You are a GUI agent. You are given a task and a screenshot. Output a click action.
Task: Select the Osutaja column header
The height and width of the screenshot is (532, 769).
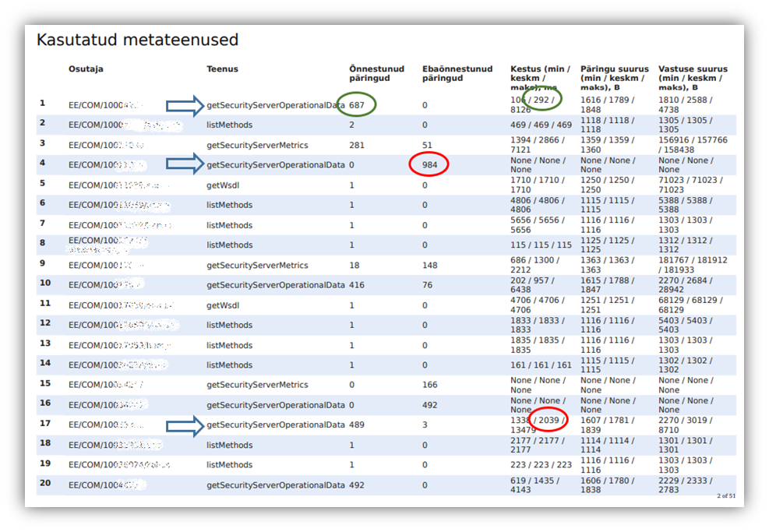(x=86, y=69)
